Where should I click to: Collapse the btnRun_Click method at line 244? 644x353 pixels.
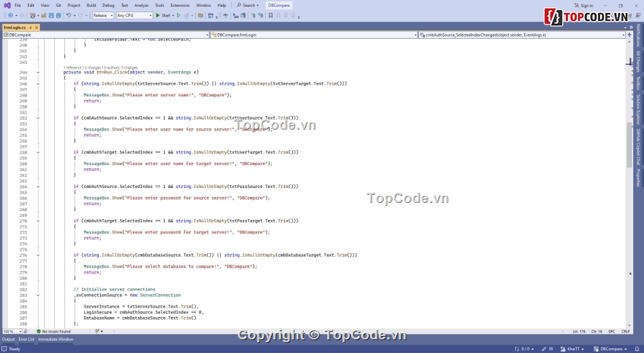click(38, 73)
